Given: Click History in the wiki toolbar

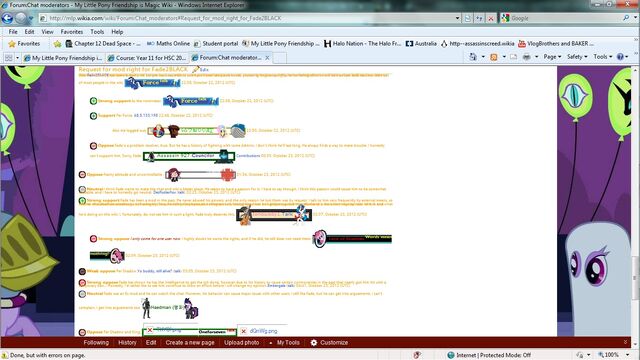Looking at the screenshot, I should click(127, 342).
